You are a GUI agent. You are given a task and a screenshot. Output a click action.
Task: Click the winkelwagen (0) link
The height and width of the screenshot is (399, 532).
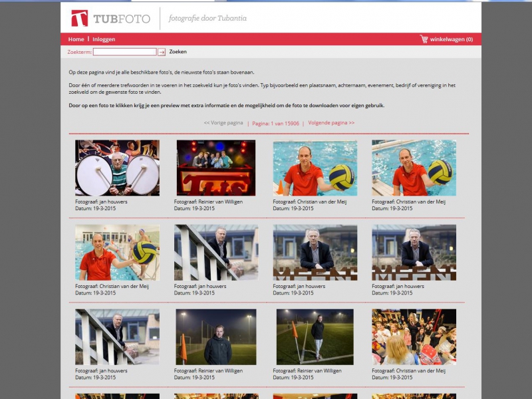pyautogui.click(x=452, y=39)
